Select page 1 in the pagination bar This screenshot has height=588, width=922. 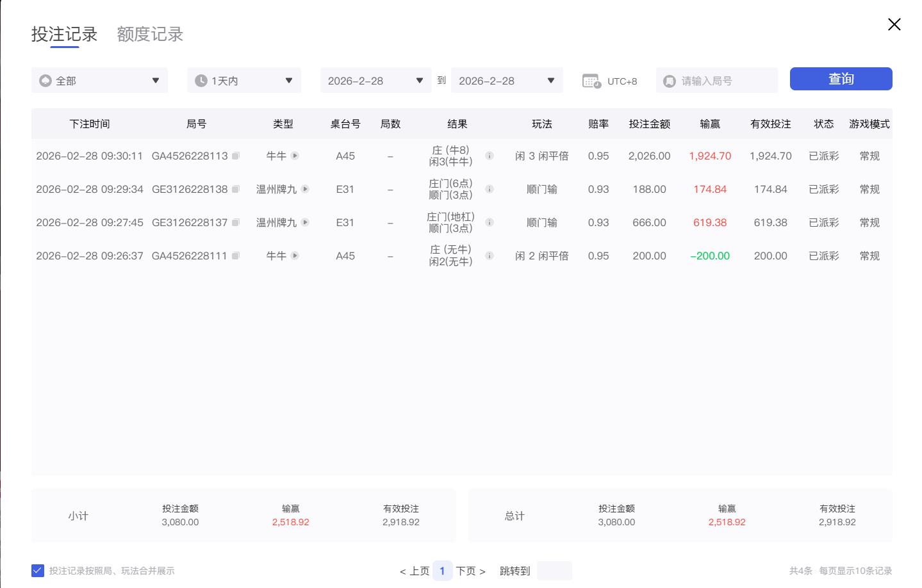tap(443, 571)
